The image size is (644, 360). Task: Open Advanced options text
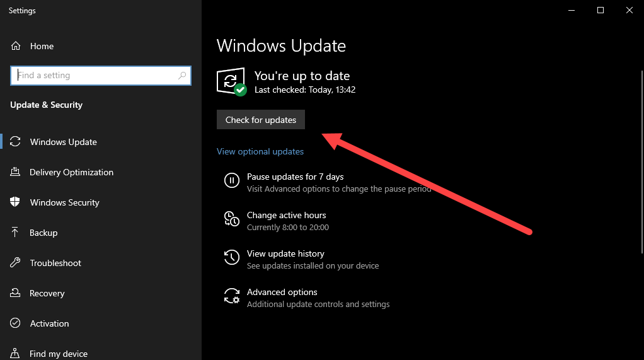tap(282, 292)
